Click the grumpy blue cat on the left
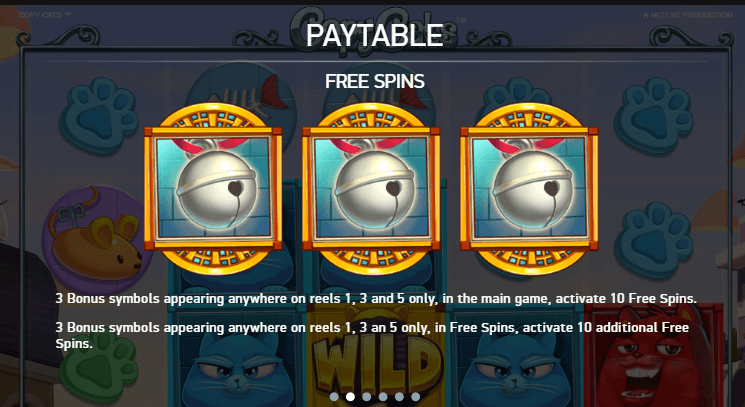Viewport: 745px width, 407px height. click(238, 361)
